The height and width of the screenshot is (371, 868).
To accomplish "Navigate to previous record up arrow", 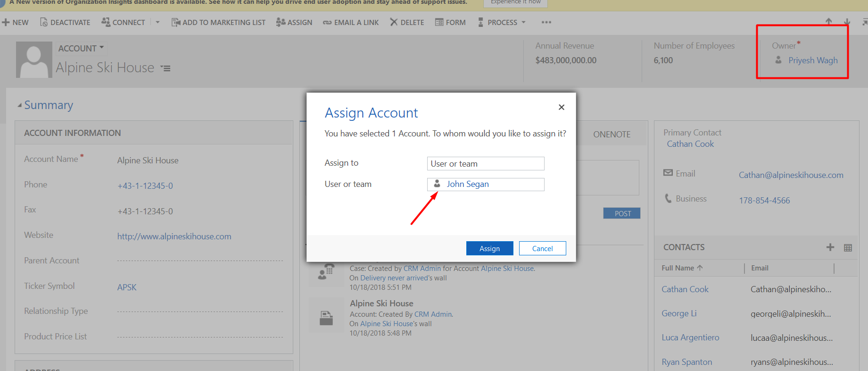I will pyautogui.click(x=828, y=21).
